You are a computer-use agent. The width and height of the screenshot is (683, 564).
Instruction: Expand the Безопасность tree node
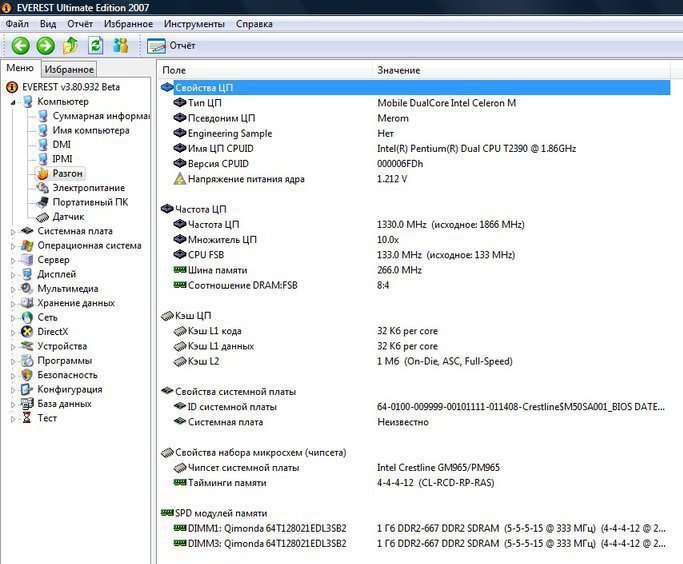tap(13, 375)
